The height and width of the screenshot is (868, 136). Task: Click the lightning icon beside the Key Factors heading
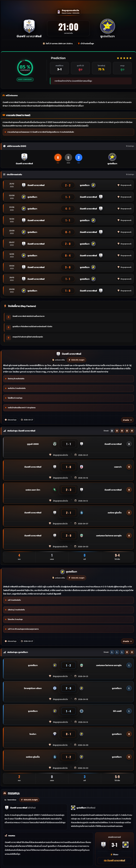(x=5, y=306)
